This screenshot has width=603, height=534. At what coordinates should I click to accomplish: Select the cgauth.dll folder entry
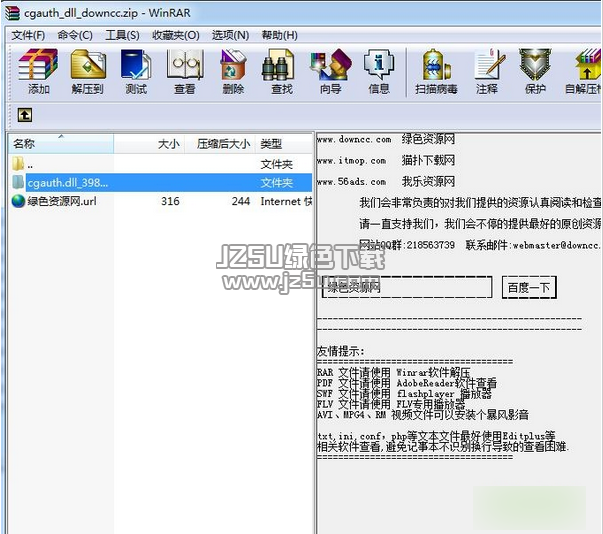[66, 182]
